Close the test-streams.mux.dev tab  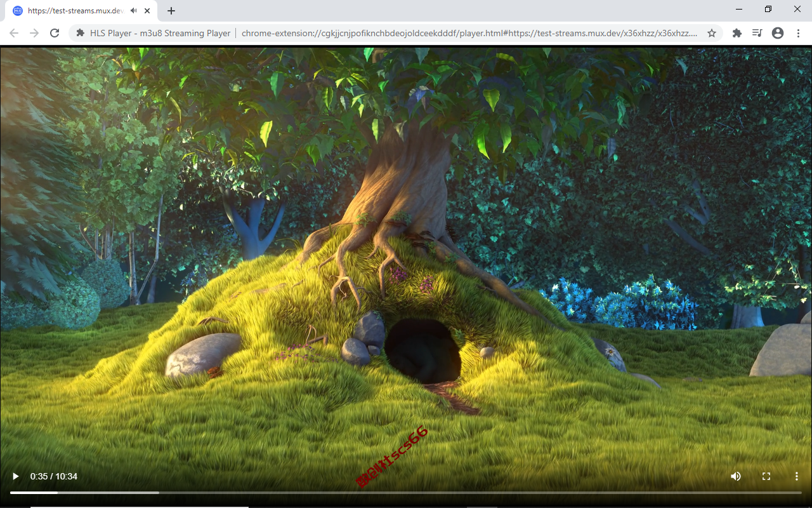pos(147,11)
